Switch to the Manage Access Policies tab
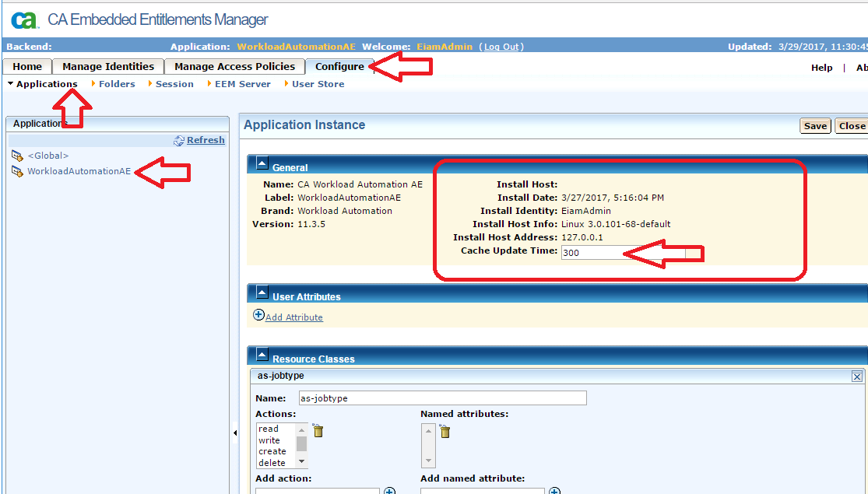This screenshot has width=868, height=494. 234,66
